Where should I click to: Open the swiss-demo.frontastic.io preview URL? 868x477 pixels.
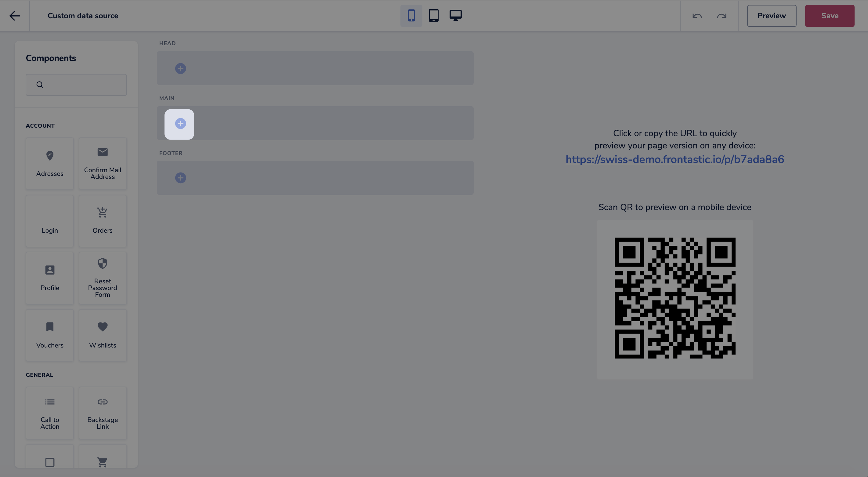[675, 159]
